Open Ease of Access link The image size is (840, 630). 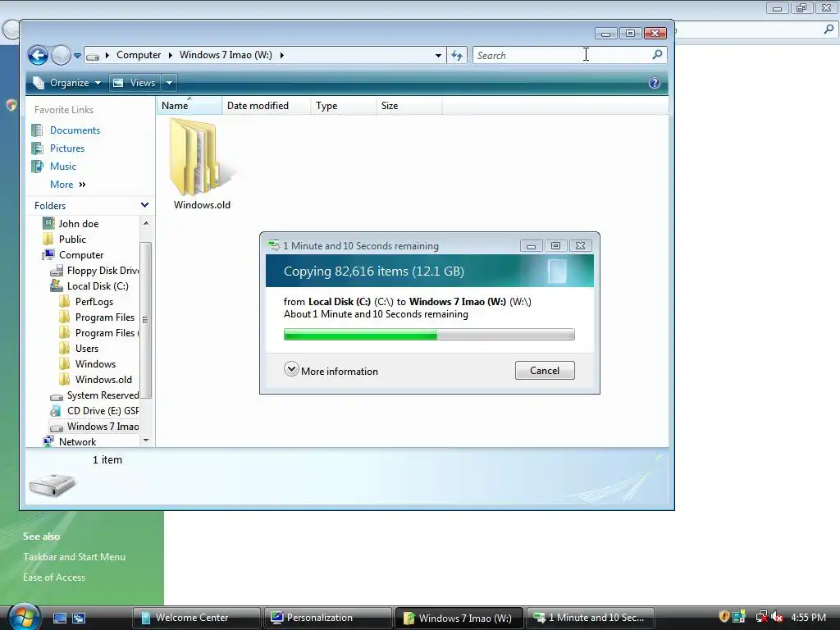coord(54,577)
